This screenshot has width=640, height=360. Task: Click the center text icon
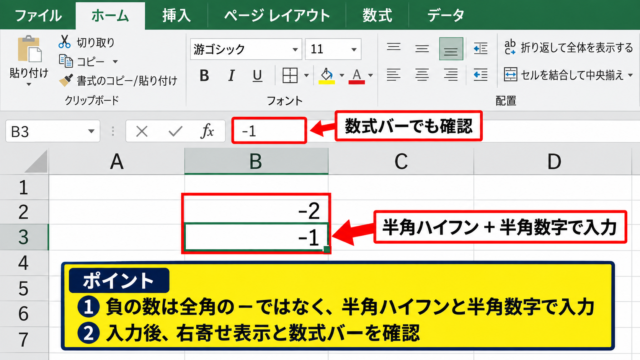(422, 75)
